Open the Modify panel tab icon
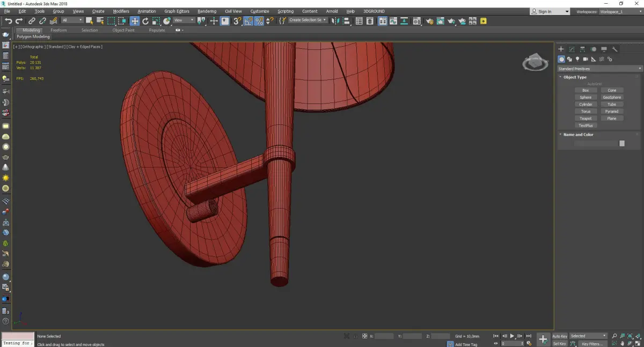Image resolution: width=644 pixels, height=347 pixels. 572,49
